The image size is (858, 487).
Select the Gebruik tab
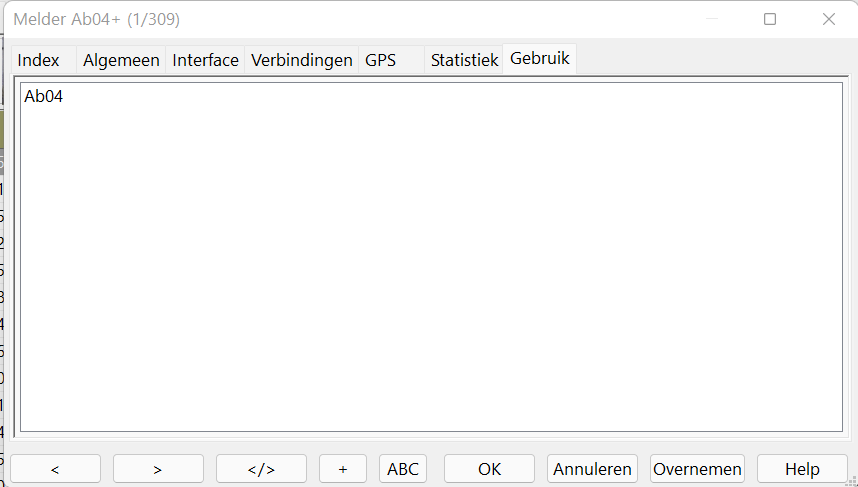coord(540,58)
